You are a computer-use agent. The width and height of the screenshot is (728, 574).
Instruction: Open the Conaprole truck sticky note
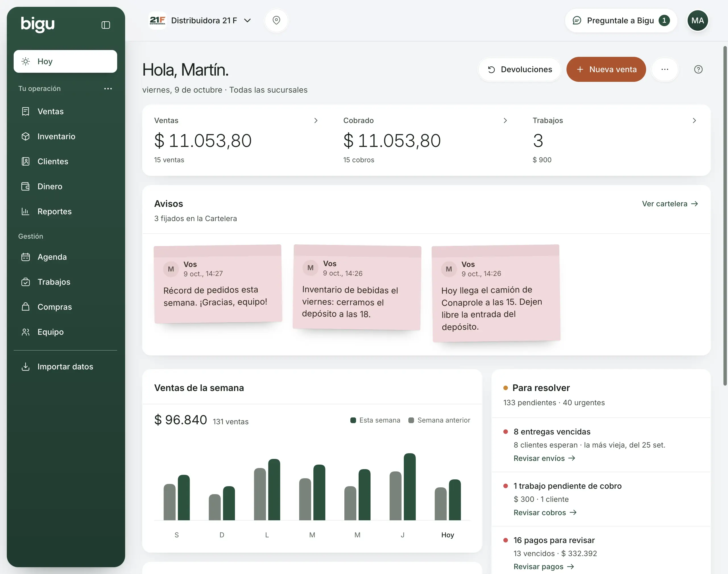[x=496, y=293]
